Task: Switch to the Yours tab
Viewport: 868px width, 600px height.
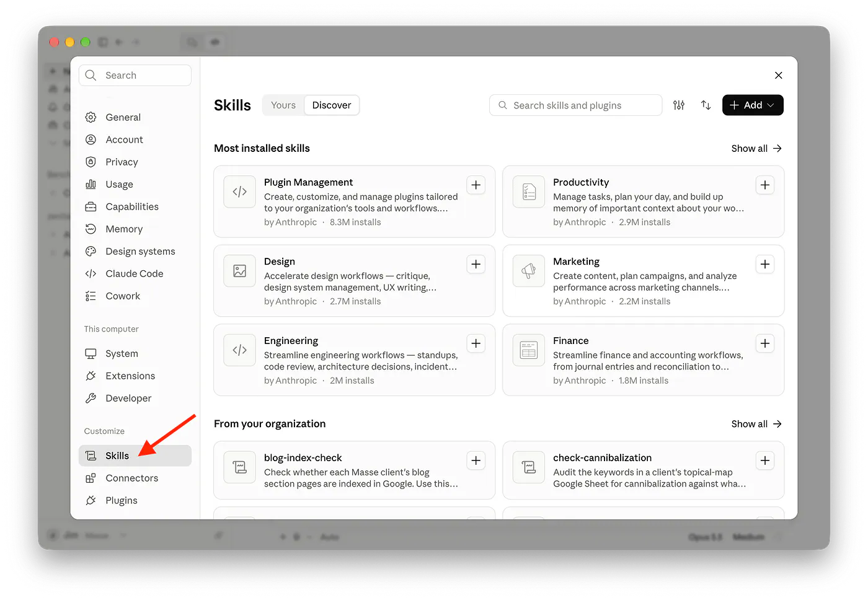Action: (x=283, y=105)
